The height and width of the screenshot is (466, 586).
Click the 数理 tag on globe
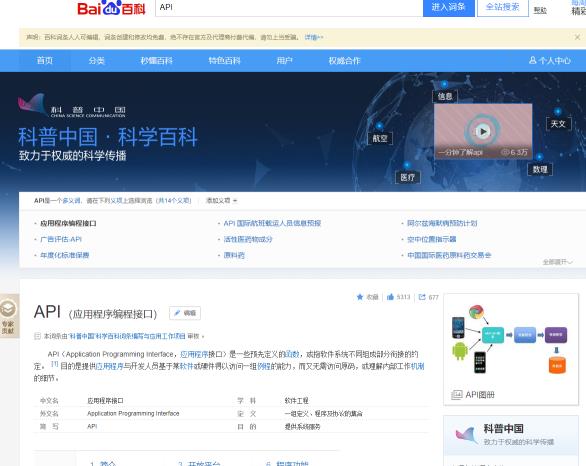(540, 169)
